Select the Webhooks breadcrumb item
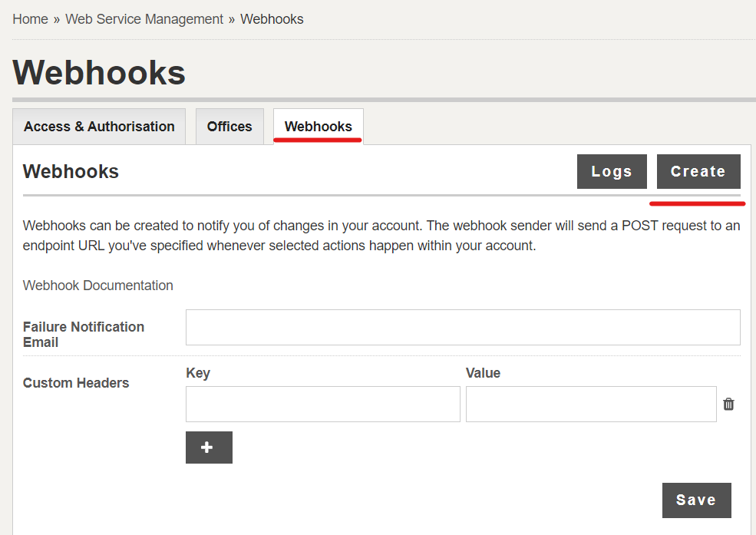The height and width of the screenshot is (535, 756). pyautogui.click(x=272, y=19)
